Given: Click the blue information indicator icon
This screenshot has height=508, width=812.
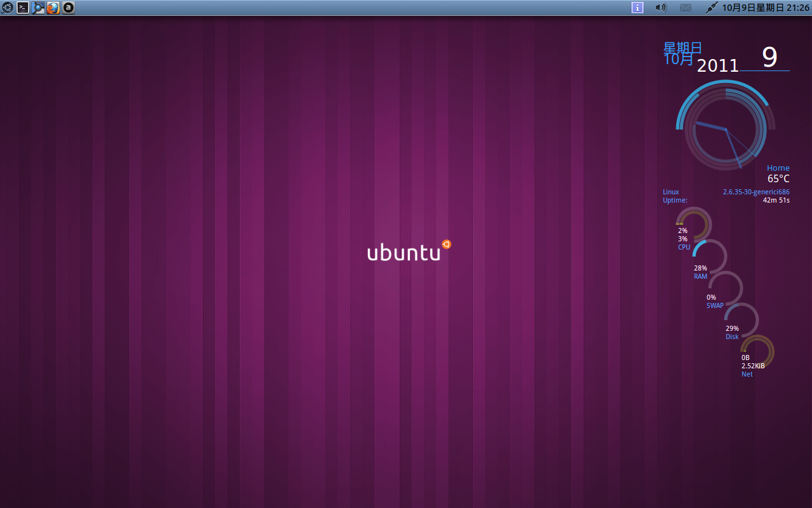Looking at the screenshot, I should coord(638,8).
